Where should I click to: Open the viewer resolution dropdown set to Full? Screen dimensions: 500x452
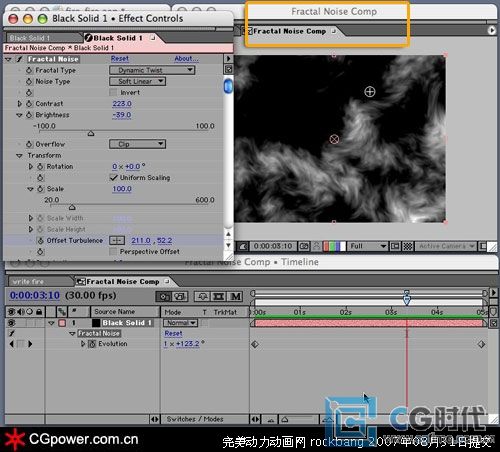[x=367, y=246]
